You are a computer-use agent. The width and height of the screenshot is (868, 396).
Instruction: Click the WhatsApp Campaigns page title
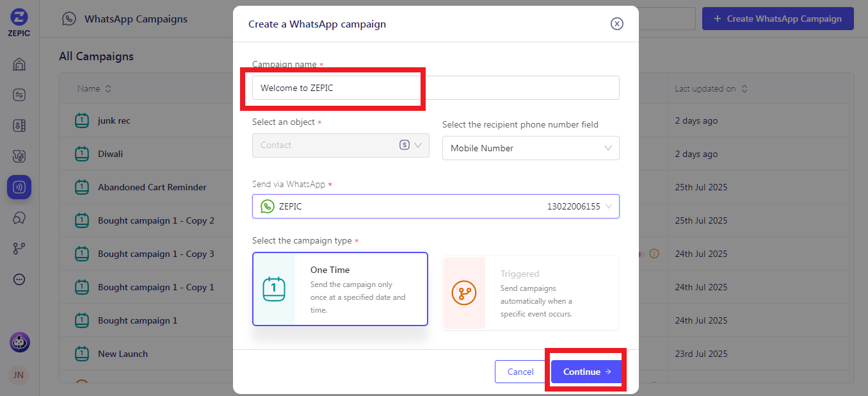(x=136, y=19)
